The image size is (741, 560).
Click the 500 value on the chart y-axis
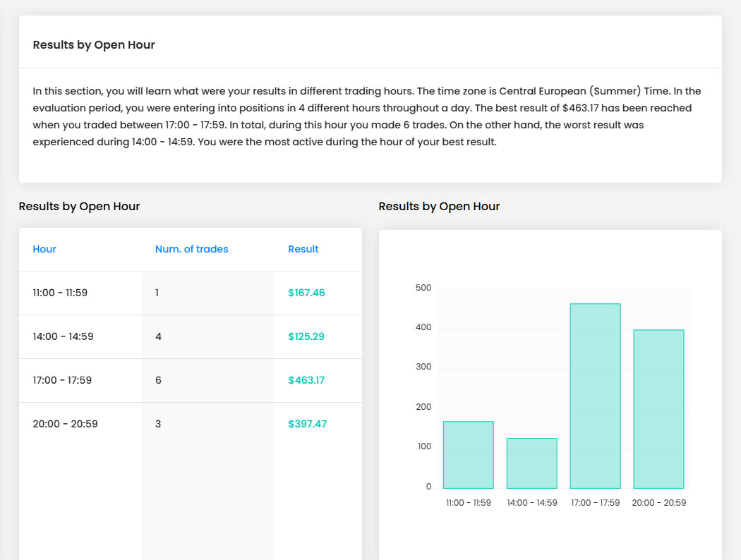tap(423, 288)
